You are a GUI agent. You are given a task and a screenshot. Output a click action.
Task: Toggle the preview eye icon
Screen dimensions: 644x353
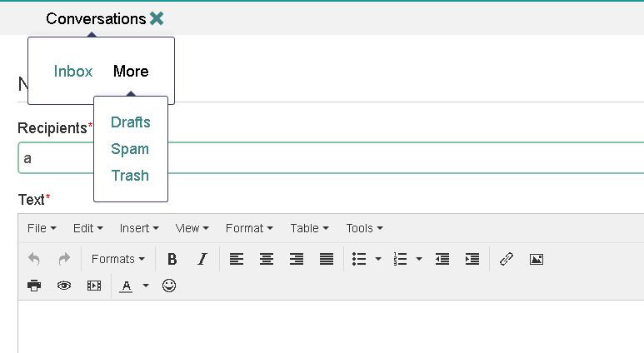[64, 286]
